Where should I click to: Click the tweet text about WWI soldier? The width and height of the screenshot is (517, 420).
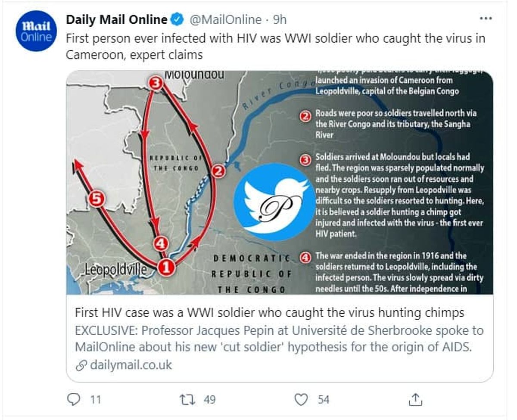pos(276,47)
